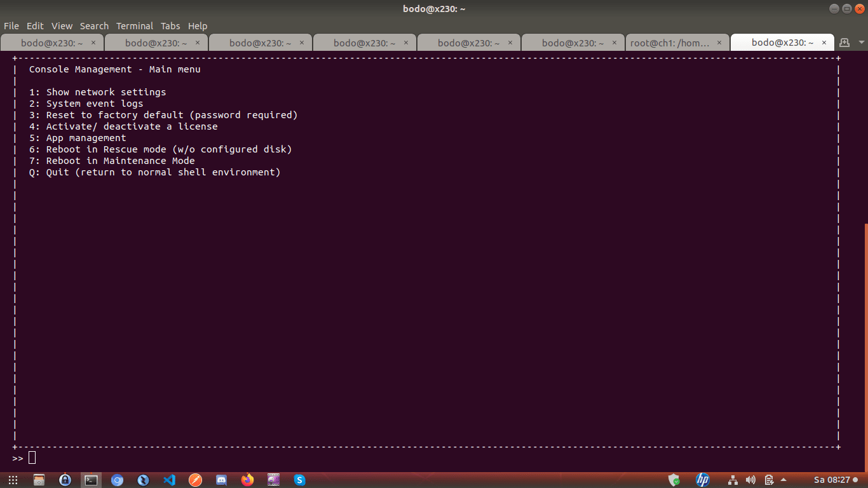Image resolution: width=868 pixels, height=488 pixels.
Task: Click the Sa 08:27 clock
Action: [x=832, y=480]
